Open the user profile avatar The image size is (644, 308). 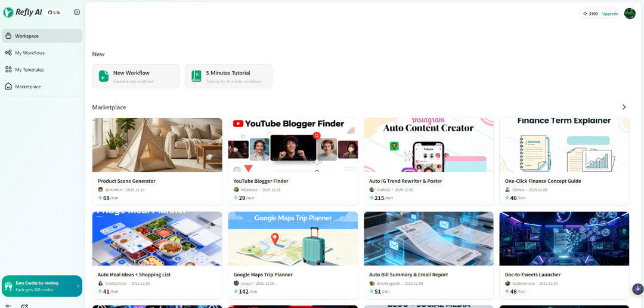(x=630, y=14)
